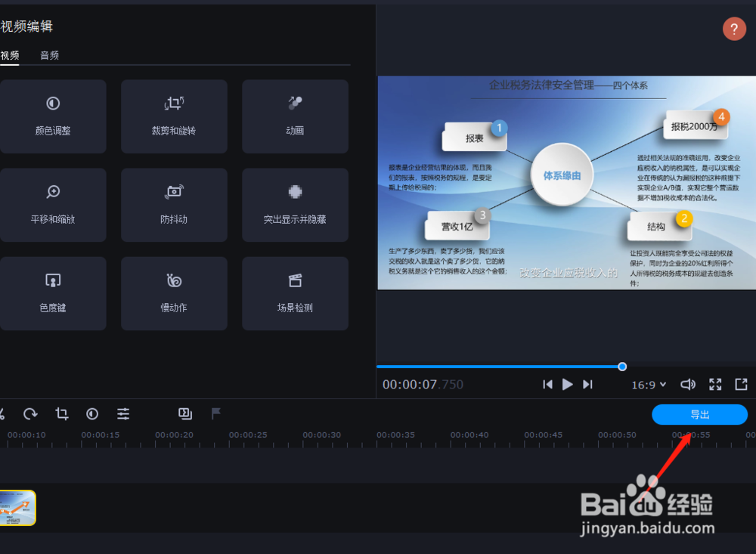756x554 pixels.
Task: Detach the preview player window
Action: click(x=741, y=384)
